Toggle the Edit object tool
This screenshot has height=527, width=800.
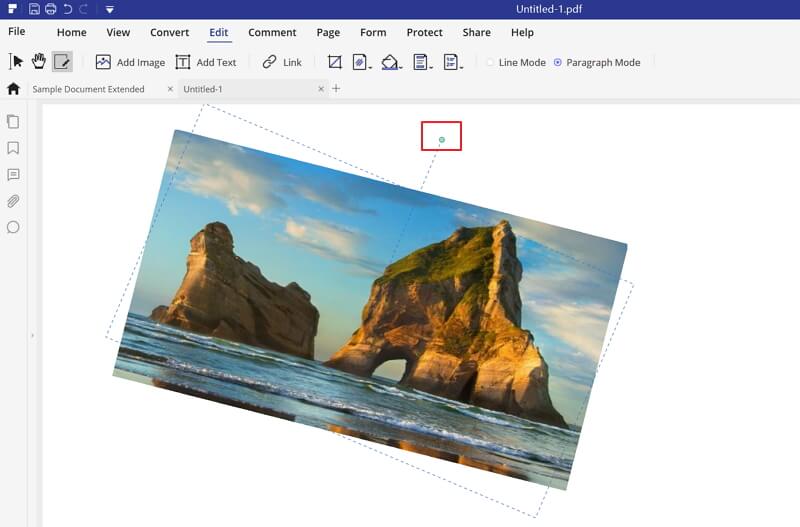coord(62,62)
